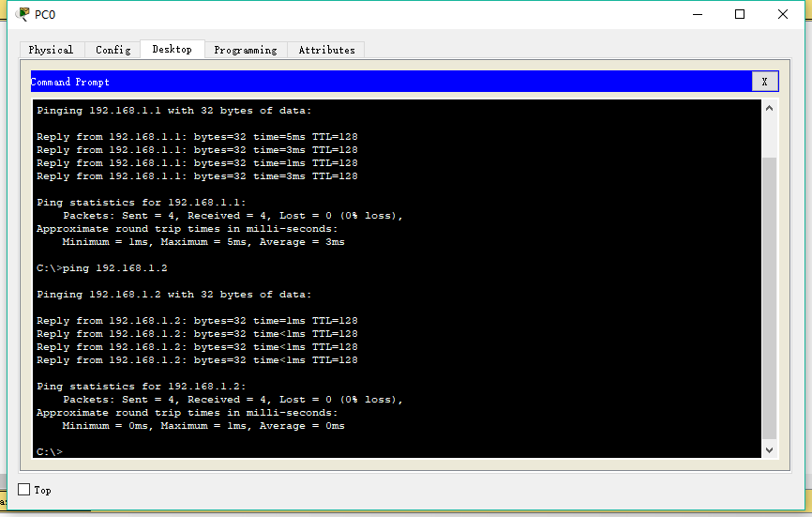The height and width of the screenshot is (517, 812).
Task: Open the Programming tab
Action: point(246,50)
